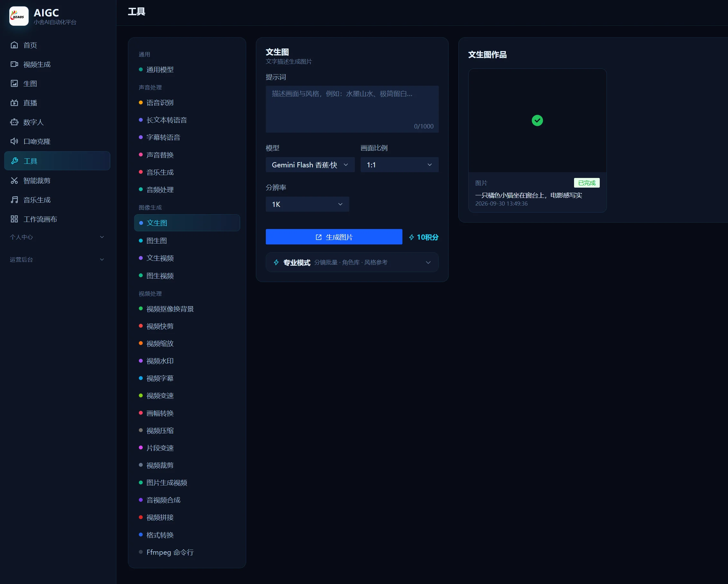Screen dimensions: 728x584
Task: Click the 视频生成 camera icon
Action: pyautogui.click(x=14, y=64)
